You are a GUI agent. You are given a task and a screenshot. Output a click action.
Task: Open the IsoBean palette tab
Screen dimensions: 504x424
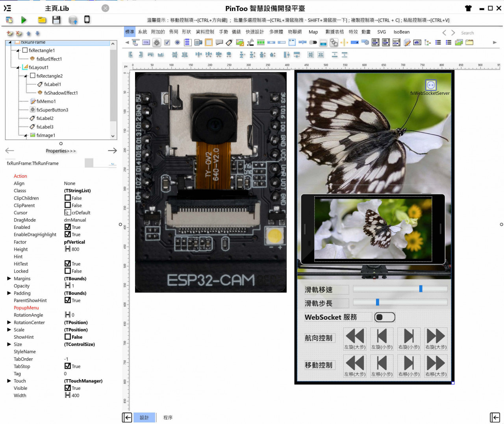pos(402,32)
